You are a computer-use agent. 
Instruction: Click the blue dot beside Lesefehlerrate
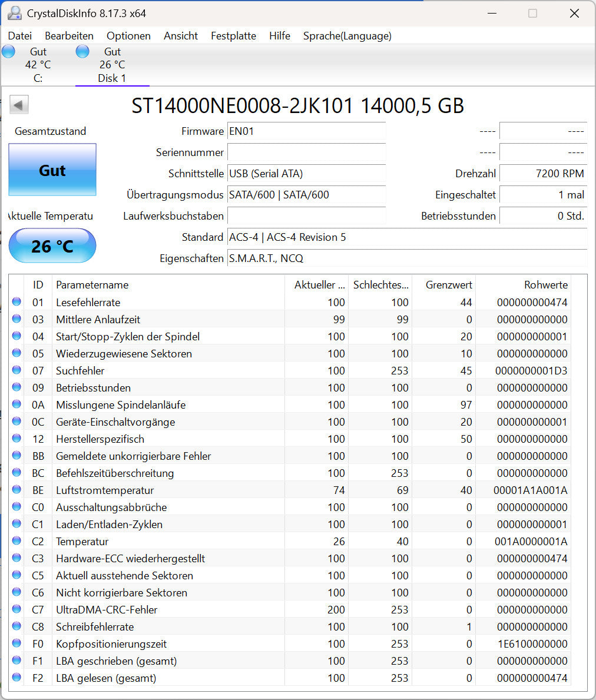pos(17,302)
